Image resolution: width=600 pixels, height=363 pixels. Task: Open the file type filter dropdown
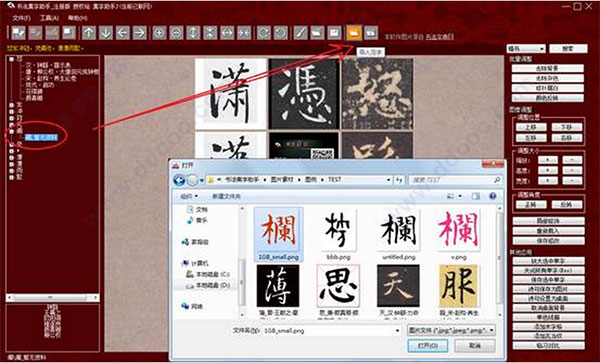click(x=451, y=330)
